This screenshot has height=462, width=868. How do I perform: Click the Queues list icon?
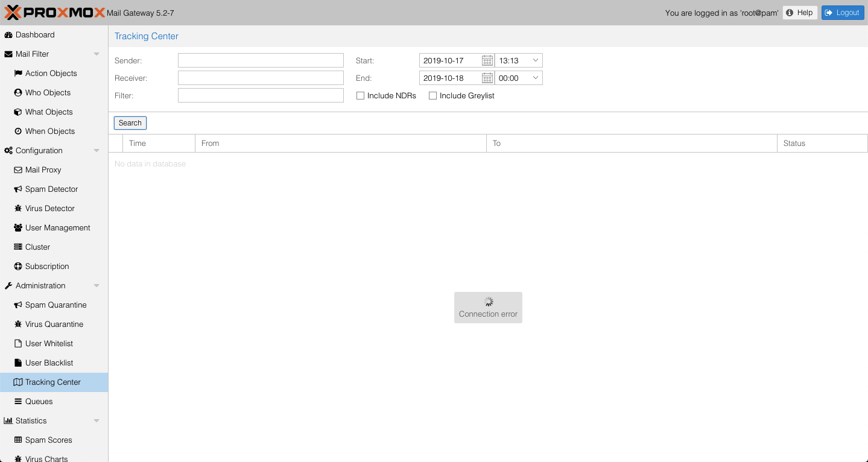18,402
